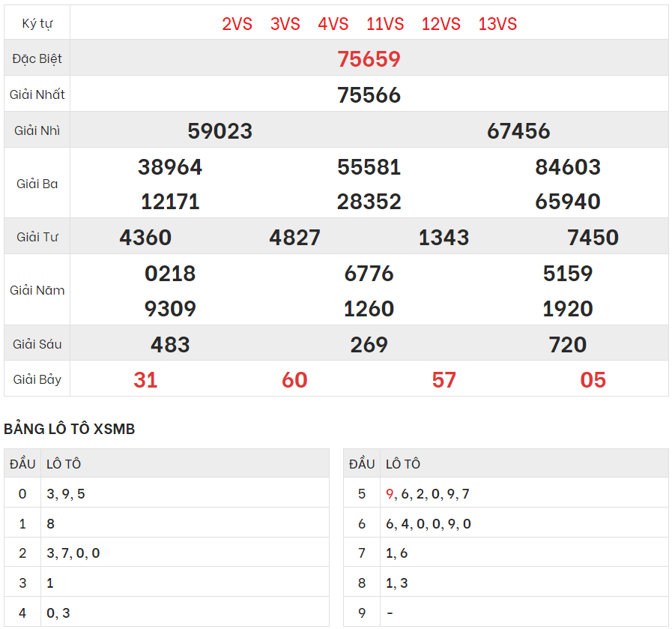Image resolution: width=672 pixels, height=629 pixels.
Task: Select fifth prize number 0218
Action: pos(170,274)
